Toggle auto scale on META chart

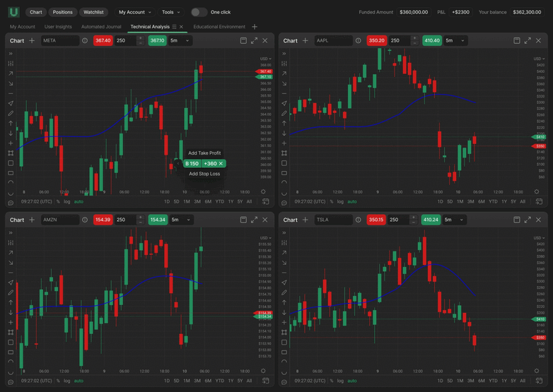tap(78, 202)
